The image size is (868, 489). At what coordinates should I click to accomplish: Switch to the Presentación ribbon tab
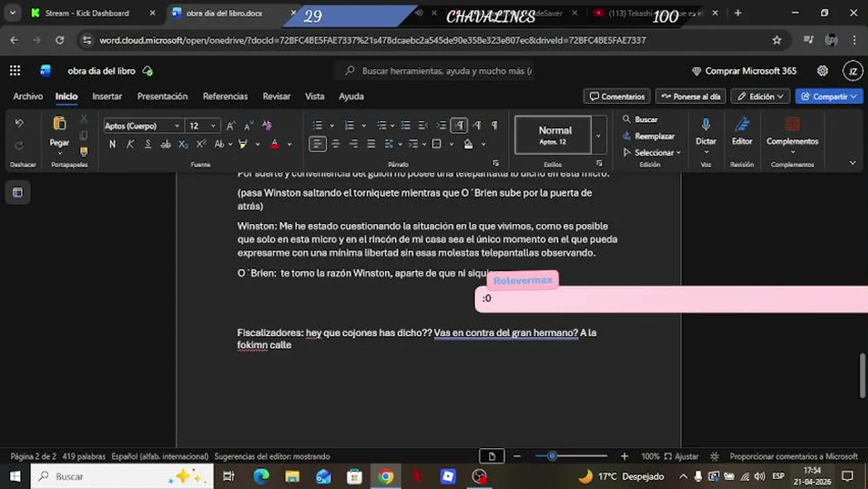pos(162,96)
